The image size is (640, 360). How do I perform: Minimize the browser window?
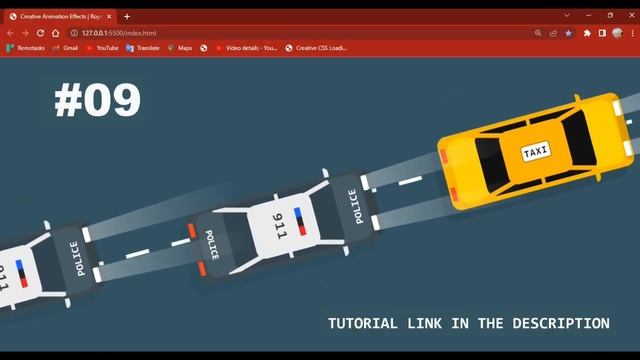click(589, 15)
